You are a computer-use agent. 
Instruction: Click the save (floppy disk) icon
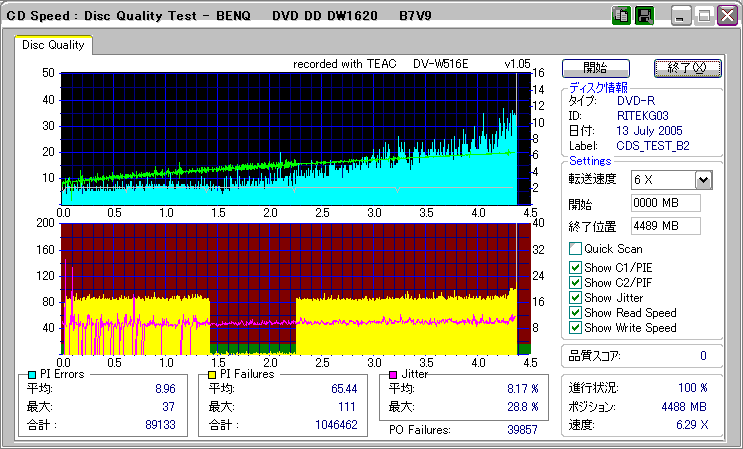pyautogui.click(x=644, y=16)
